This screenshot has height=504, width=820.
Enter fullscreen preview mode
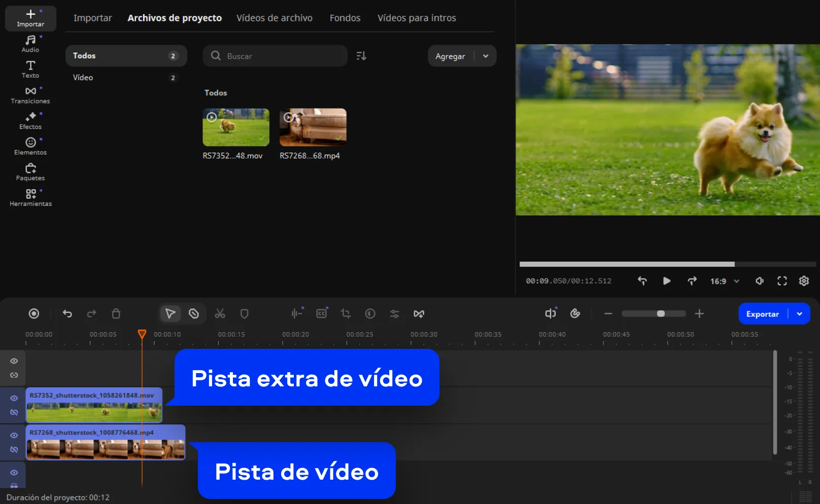(782, 281)
